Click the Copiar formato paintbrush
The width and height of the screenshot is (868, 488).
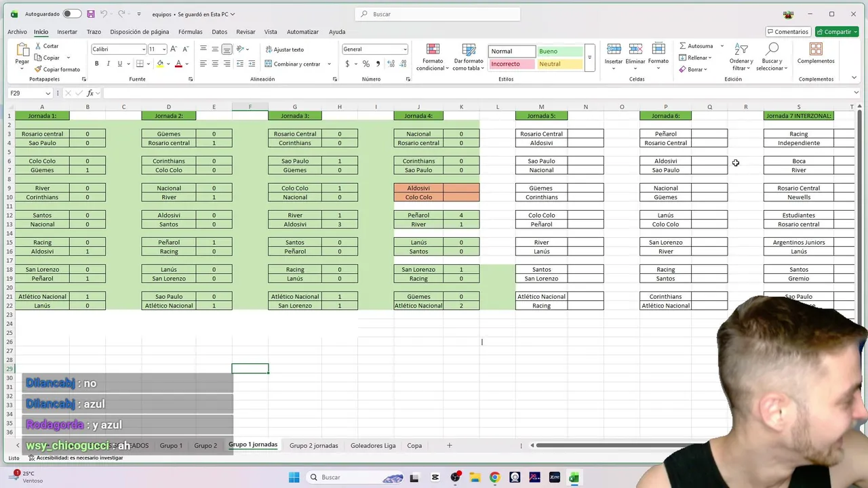(x=38, y=69)
